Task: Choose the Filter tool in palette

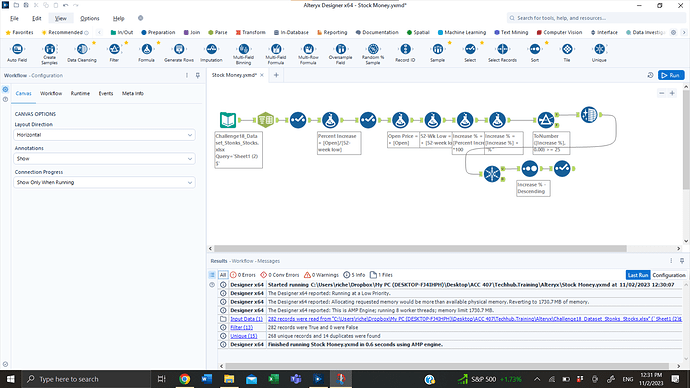Action: (x=114, y=53)
